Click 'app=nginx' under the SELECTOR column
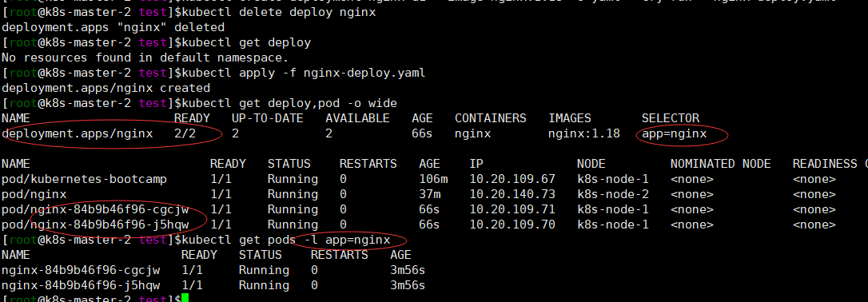The width and height of the screenshot is (868, 302). point(675,134)
